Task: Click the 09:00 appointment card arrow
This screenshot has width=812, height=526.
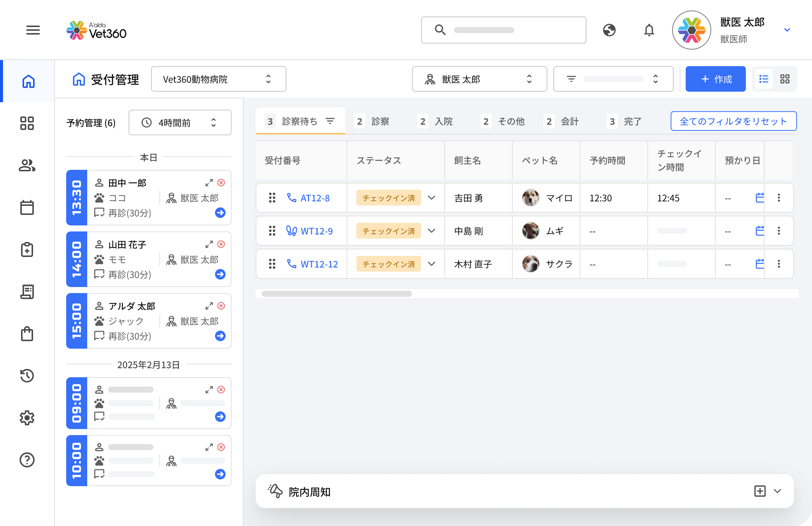Action: (220, 416)
